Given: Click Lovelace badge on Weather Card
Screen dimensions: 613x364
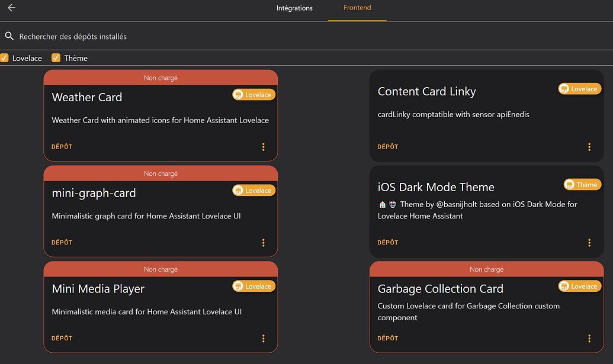Looking at the screenshot, I should [253, 95].
